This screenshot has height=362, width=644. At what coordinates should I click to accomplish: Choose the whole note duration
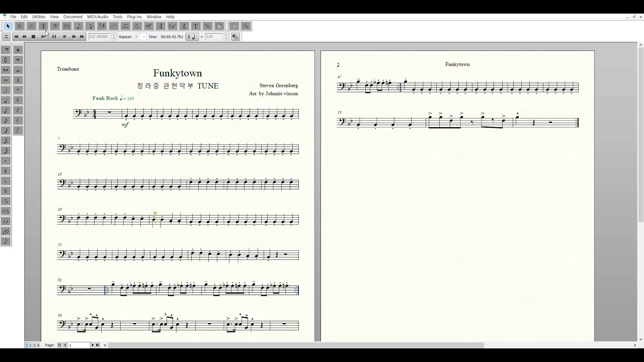tap(6, 80)
